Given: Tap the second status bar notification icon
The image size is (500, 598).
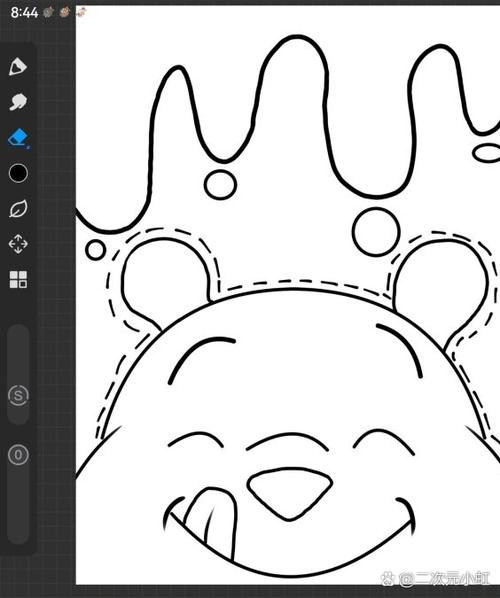Looking at the screenshot, I should point(64,12).
